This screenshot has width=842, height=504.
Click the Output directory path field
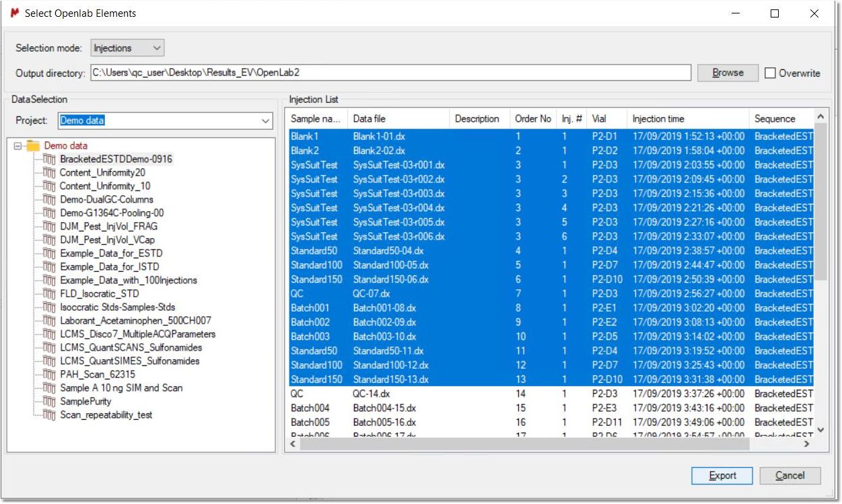click(390, 73)
